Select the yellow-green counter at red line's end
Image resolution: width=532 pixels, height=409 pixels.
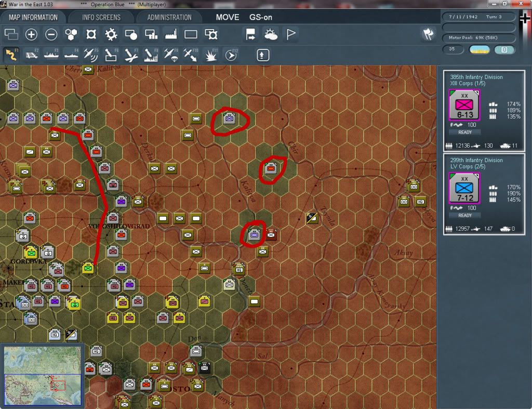[88, 268]
